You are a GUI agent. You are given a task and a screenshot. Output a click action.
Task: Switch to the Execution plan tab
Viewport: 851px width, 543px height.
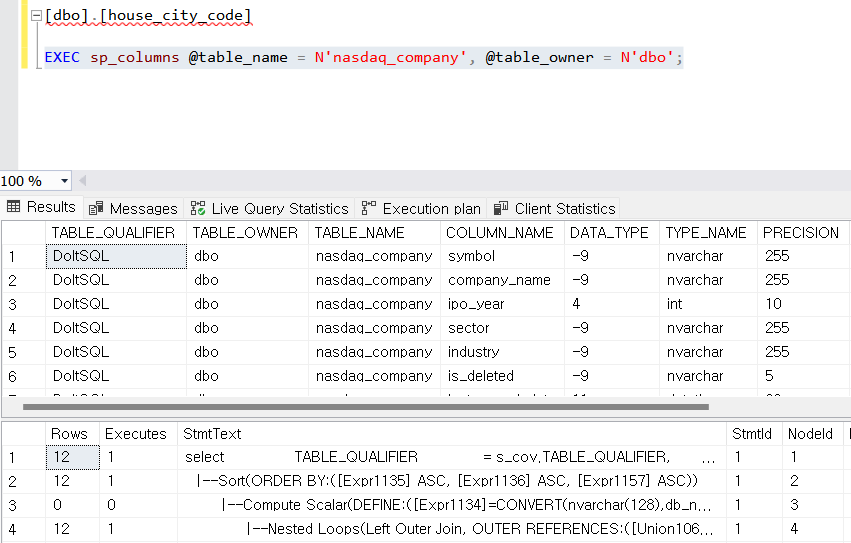pos(421,209)
